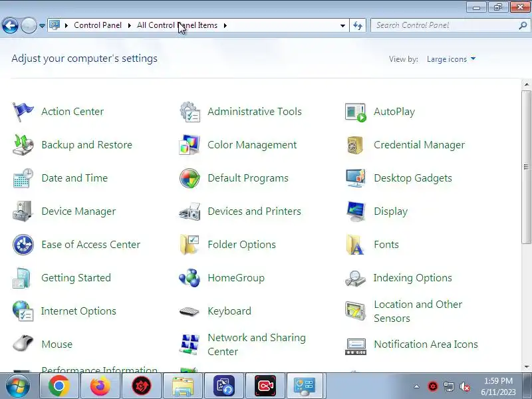Open the Default Programs icon
The image size is (532, 399).
(x=190, y=178)
